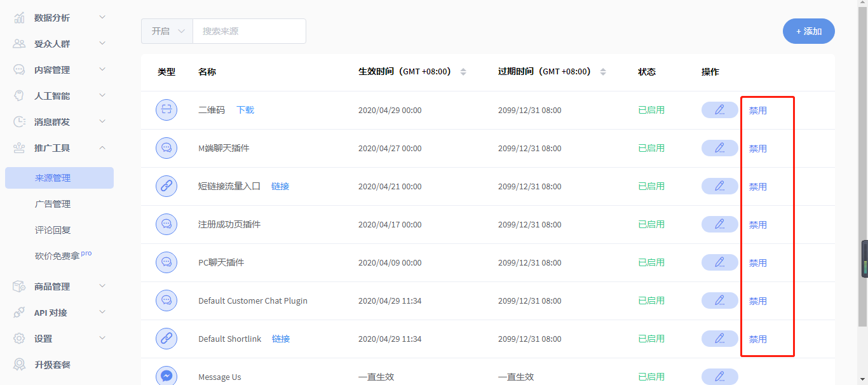The image size is (868, 385).
Task: Click the API 对接 plug sidebar icon
Action: [x=19, y=313]
